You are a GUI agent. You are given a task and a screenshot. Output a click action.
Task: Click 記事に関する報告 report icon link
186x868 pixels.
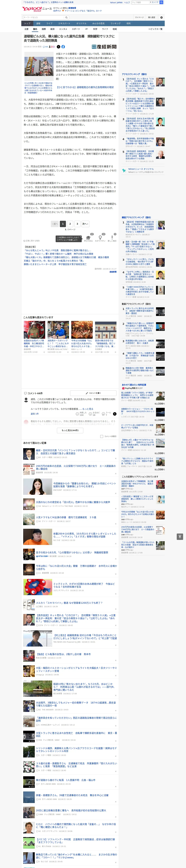point(32,241)
